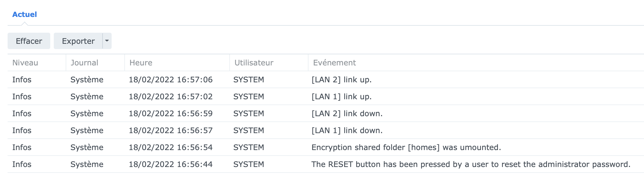Sort by Evénement column header
The width and height of the screenshot is (644, 174).
[x=334, y=63]
